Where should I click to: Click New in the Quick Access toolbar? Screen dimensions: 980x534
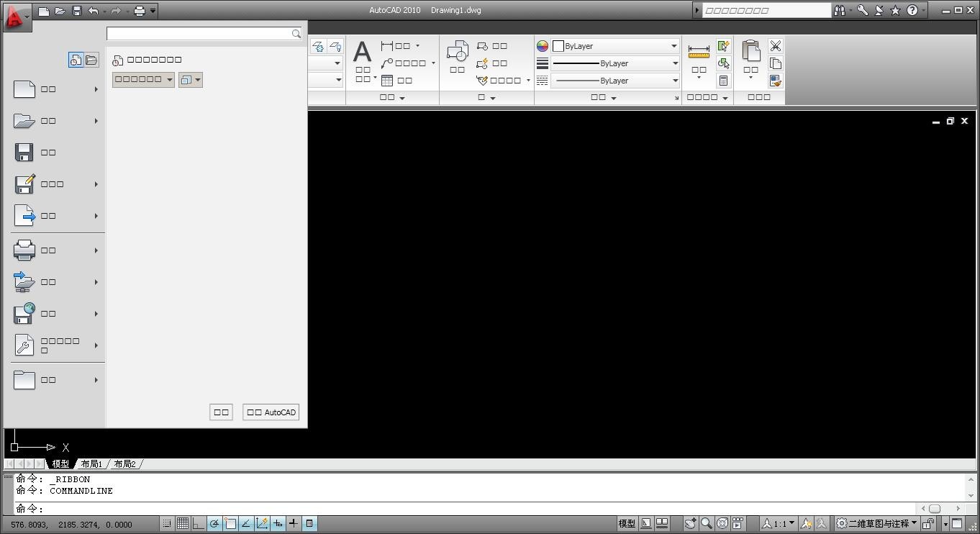44,11
